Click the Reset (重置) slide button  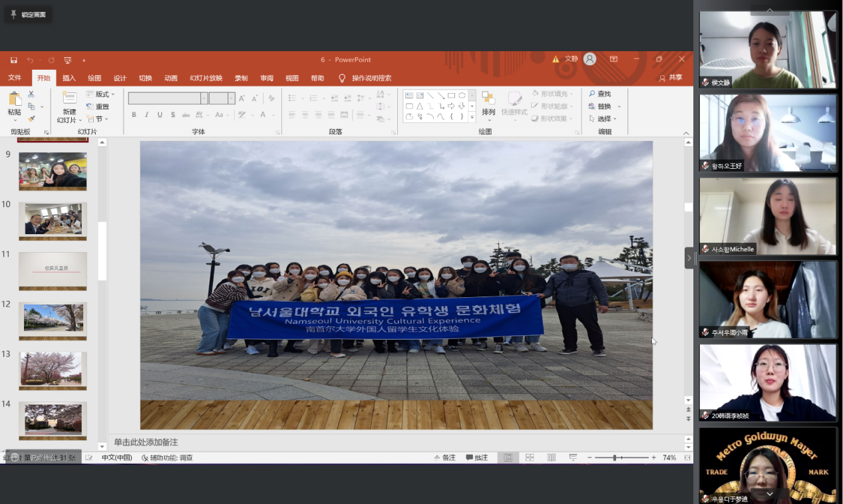[102, 106]
